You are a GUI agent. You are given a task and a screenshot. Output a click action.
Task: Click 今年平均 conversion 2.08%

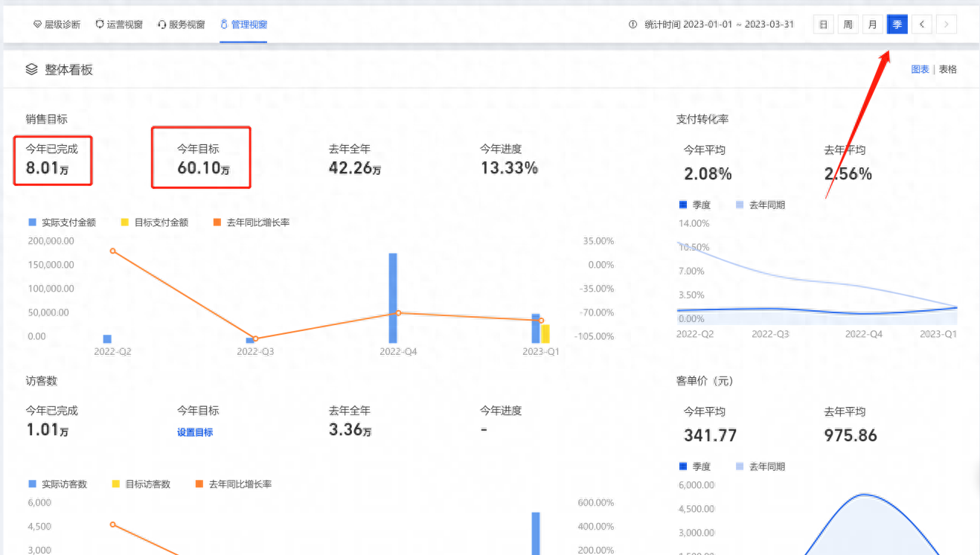[708, 174]
